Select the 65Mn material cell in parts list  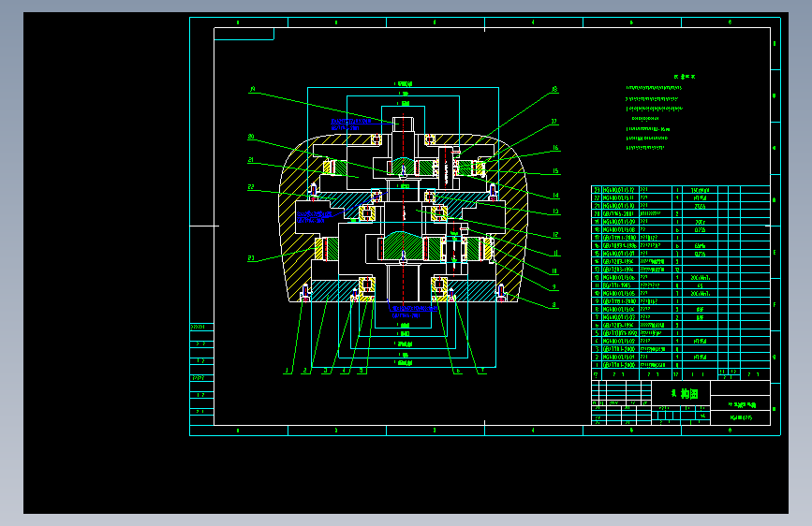tap(700, 246)
